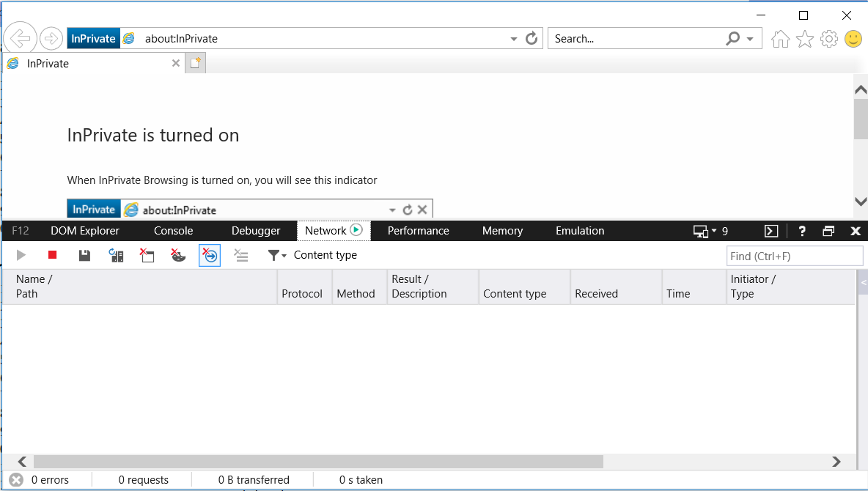Clear the browser cache icon
The image size is (868, 491).
click(x=147, y=255)
